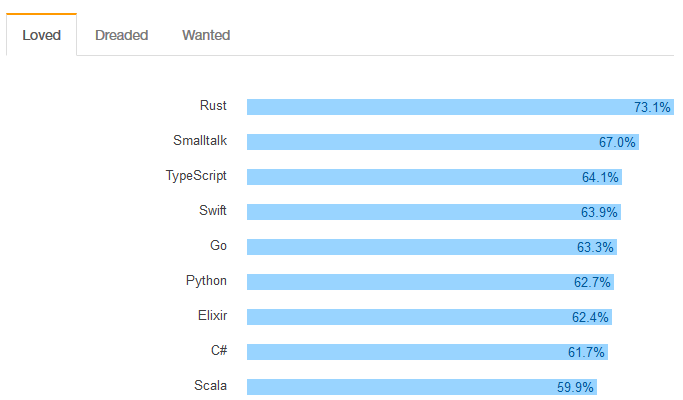Click the Python language label

coord(206,281)
